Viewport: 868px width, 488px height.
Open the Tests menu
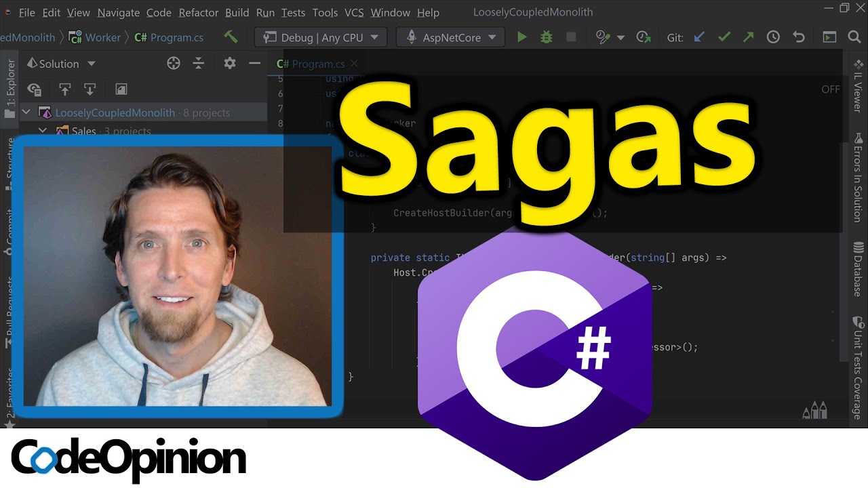click(294, 12)
